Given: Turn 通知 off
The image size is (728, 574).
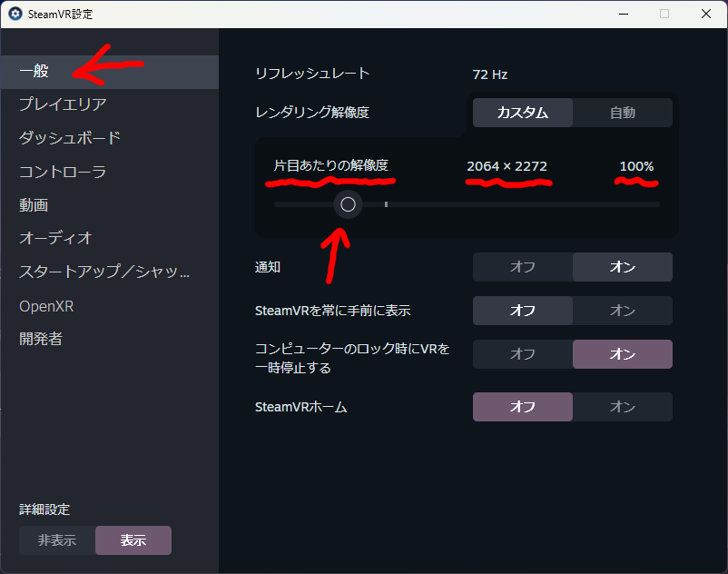Looking at the screenshot, I should (x=522, y=267).
